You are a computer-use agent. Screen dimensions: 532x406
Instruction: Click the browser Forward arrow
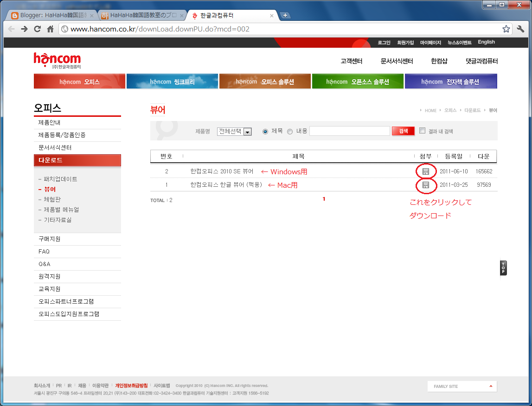pyautogui.click(x=24, y=29)
